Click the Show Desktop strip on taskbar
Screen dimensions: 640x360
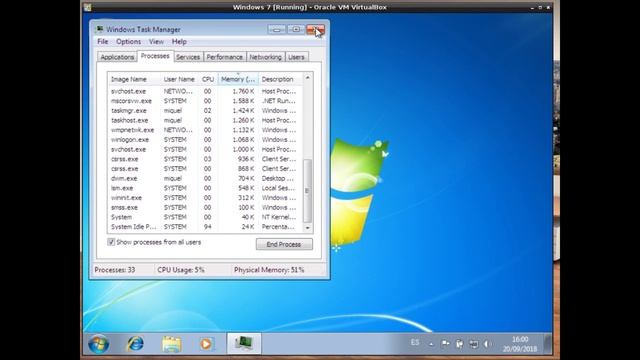pos(548,343)
